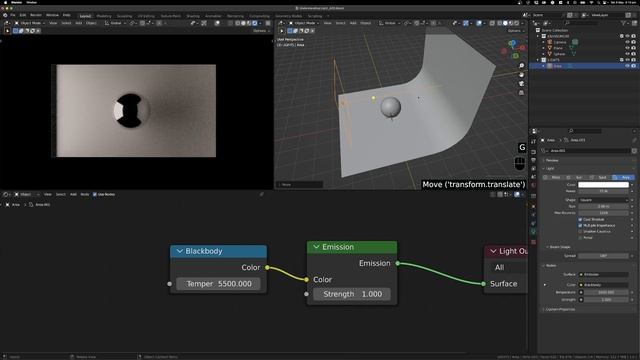Select the box-select tool icon in the left viewport
This screenshot has height=360, width=640.
point(16,31)
